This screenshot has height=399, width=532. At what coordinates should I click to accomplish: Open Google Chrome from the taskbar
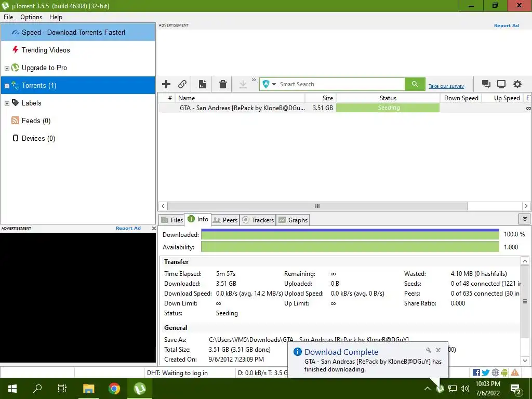[114, 389]
